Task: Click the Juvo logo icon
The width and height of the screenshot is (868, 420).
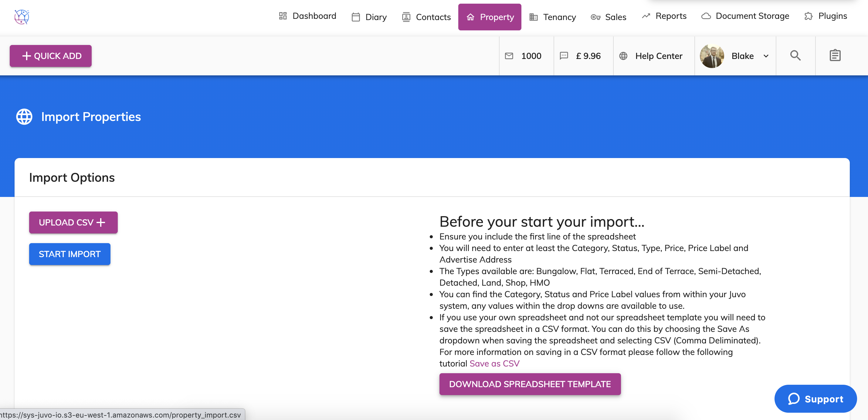Action: [x=22, y=16]
